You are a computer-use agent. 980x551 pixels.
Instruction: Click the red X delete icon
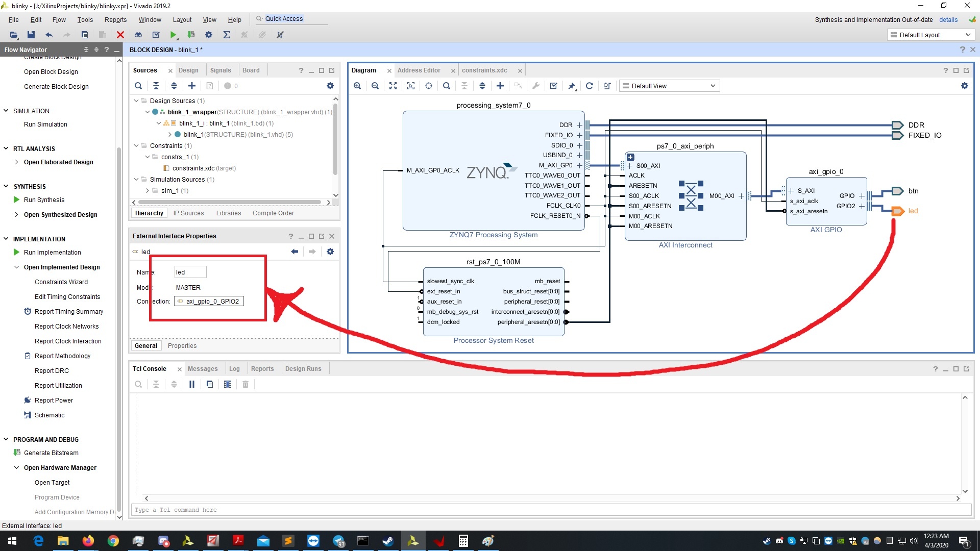tap(120, 35)
